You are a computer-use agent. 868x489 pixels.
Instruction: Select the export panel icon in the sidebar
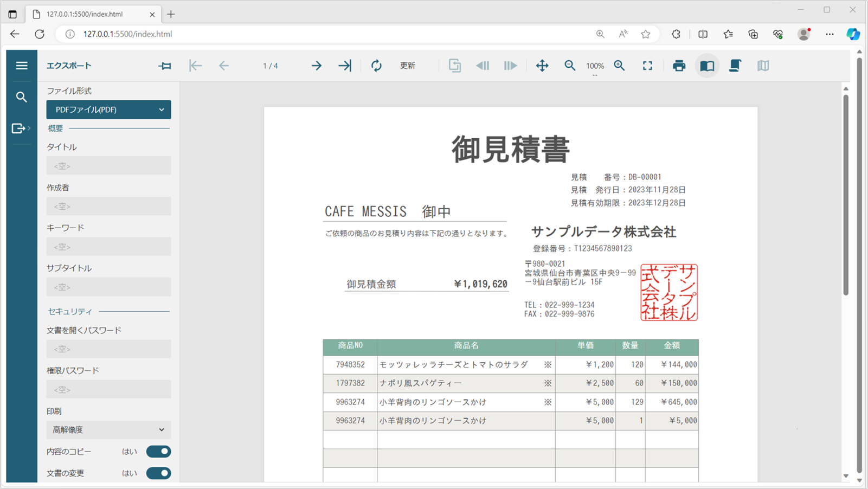(20, 128)
